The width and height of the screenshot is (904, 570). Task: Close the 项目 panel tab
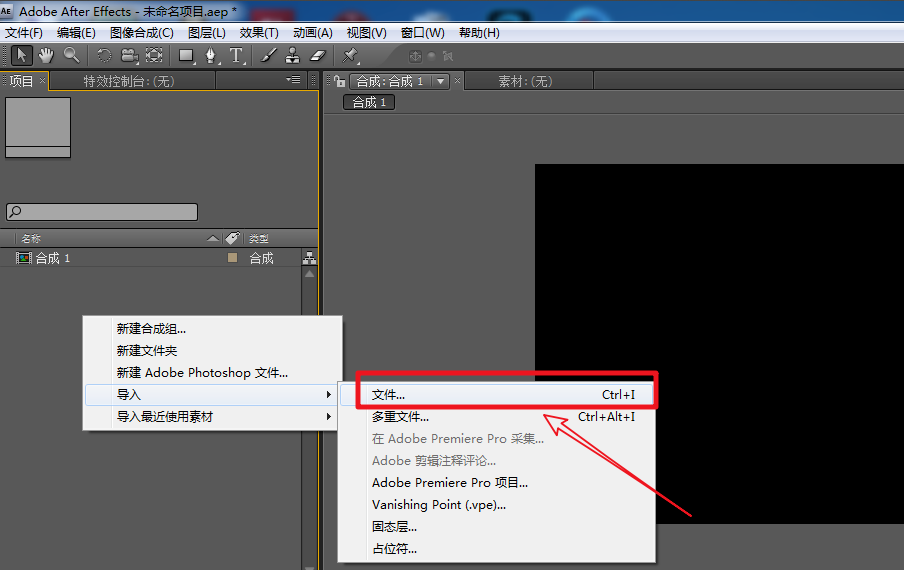tap(42, 81)
